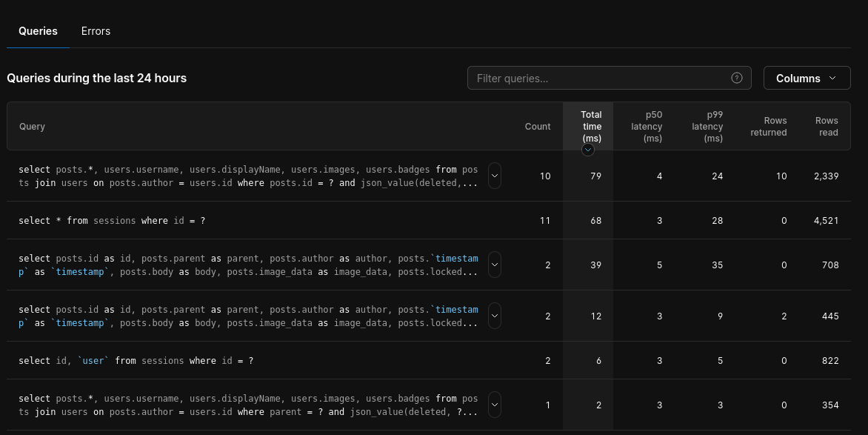Click rows read value 2,339

coord(826,176)
